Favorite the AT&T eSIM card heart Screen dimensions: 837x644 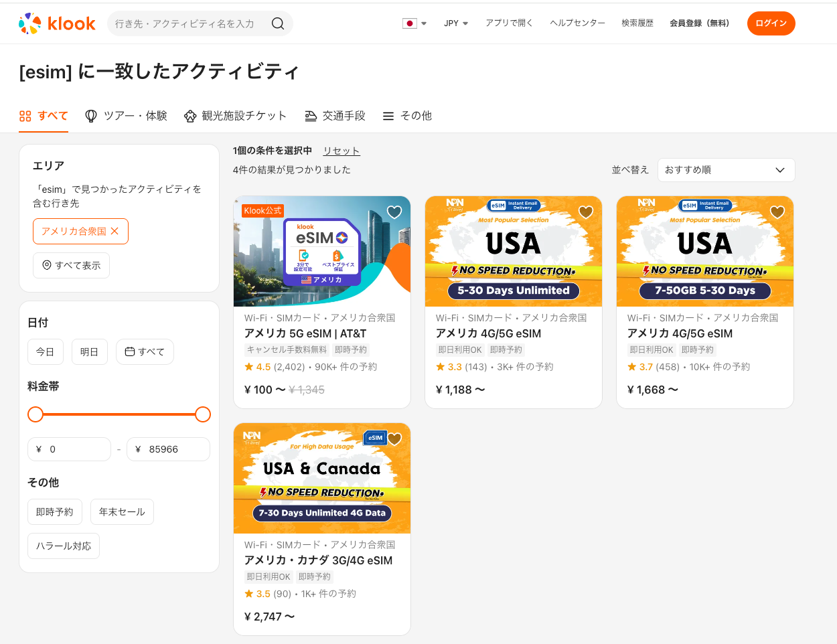click(394, 212)
